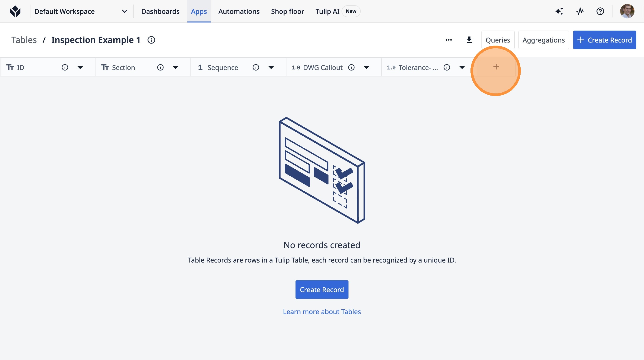Open the Automations tab
Screen dimensions: 644x360
click(x=239, y=11)
